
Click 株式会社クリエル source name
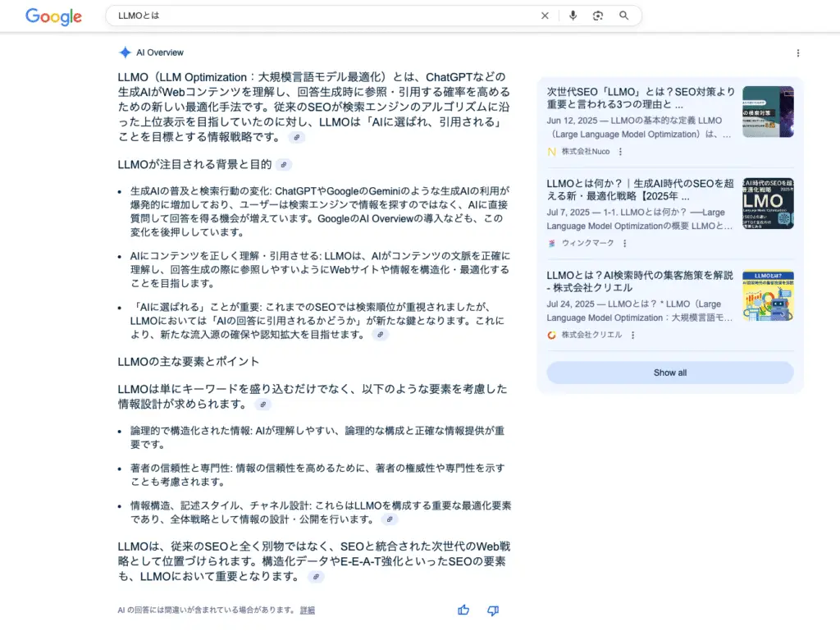592,335
